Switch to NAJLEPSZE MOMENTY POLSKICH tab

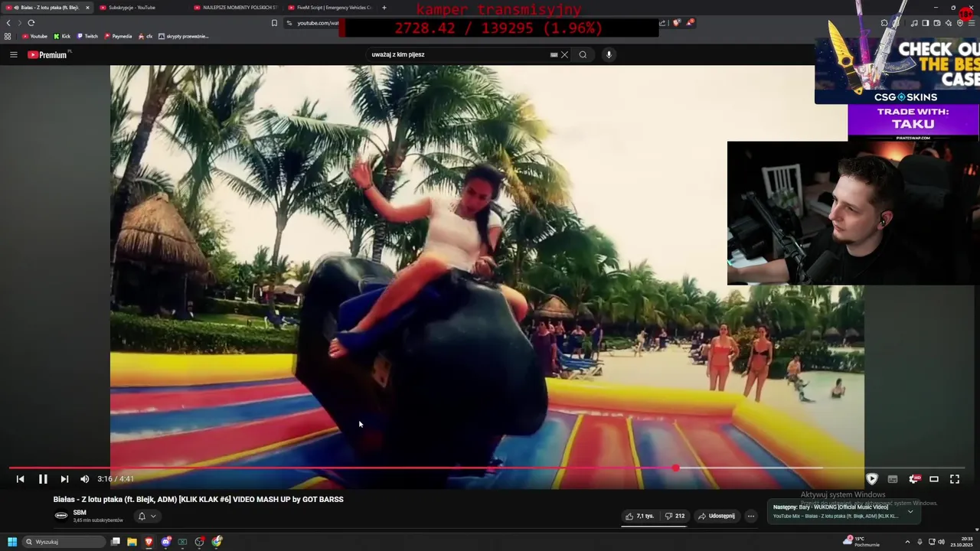pos(236,8)
